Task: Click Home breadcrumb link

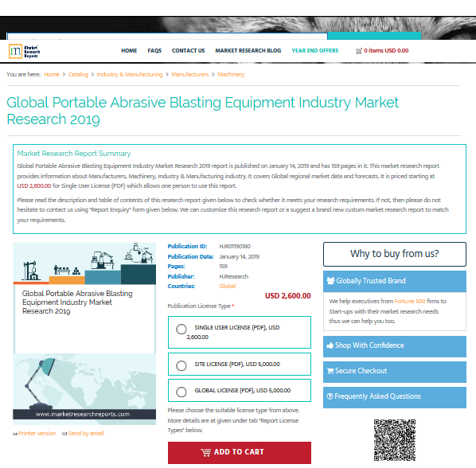Action: click(52, 74)
